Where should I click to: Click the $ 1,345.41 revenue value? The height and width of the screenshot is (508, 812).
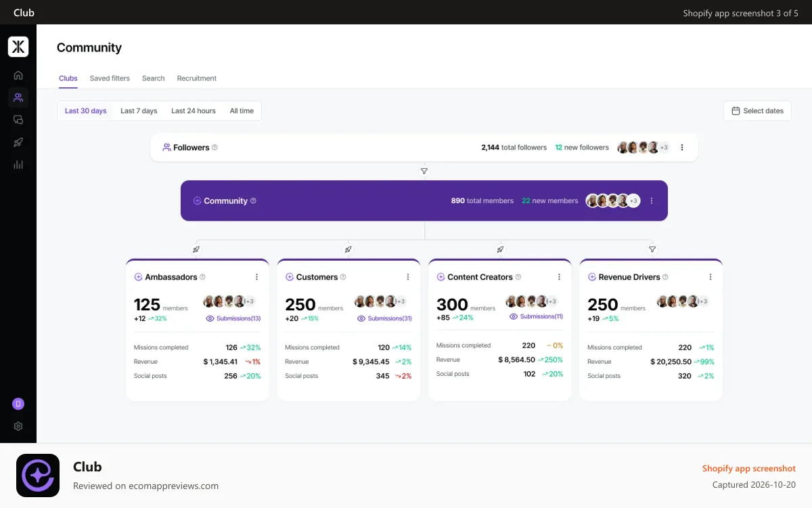tap(221, 362)
